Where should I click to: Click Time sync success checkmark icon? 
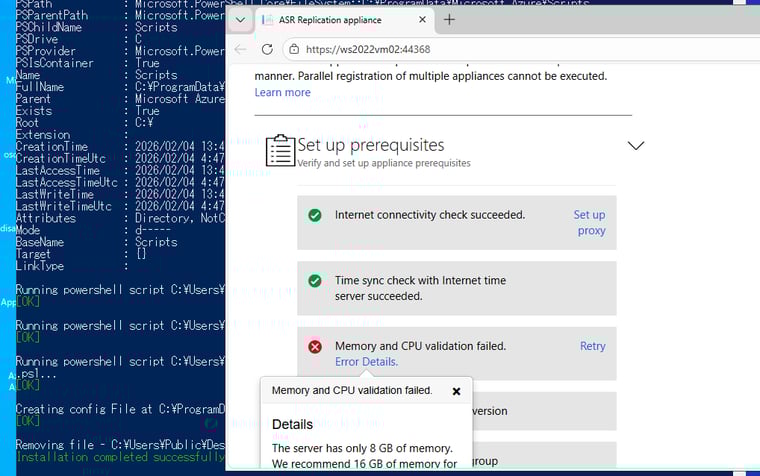tap(315, 281)
